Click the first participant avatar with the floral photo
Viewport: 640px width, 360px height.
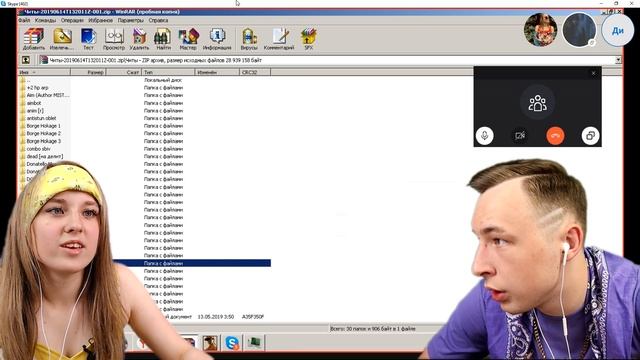point(540,30)
